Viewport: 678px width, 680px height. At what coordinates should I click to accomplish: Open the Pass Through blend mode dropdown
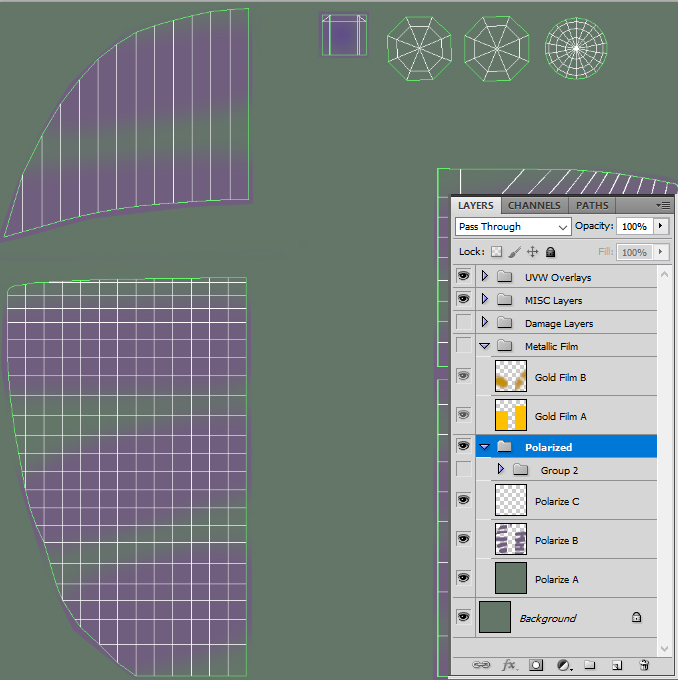pyautogui.click(x=513, y=227)
